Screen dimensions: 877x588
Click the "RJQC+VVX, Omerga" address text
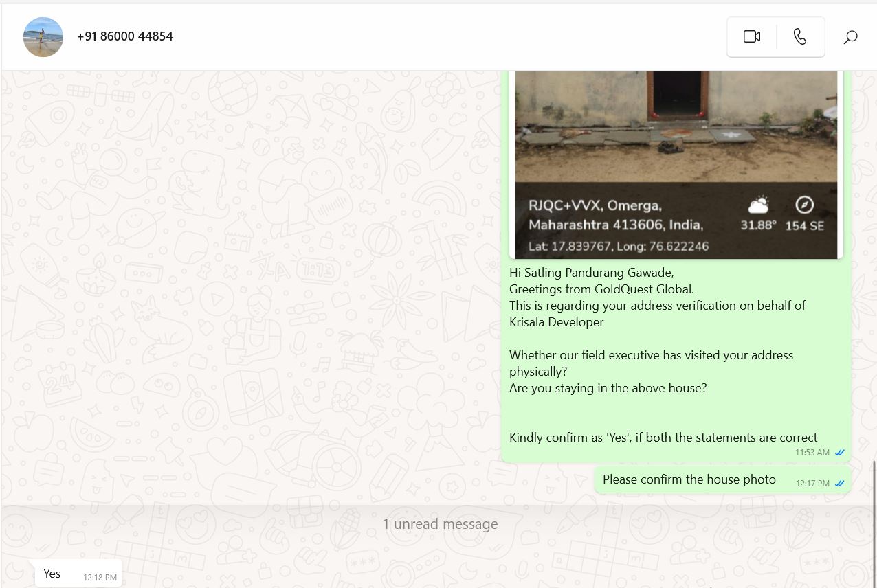pos(595,205)
